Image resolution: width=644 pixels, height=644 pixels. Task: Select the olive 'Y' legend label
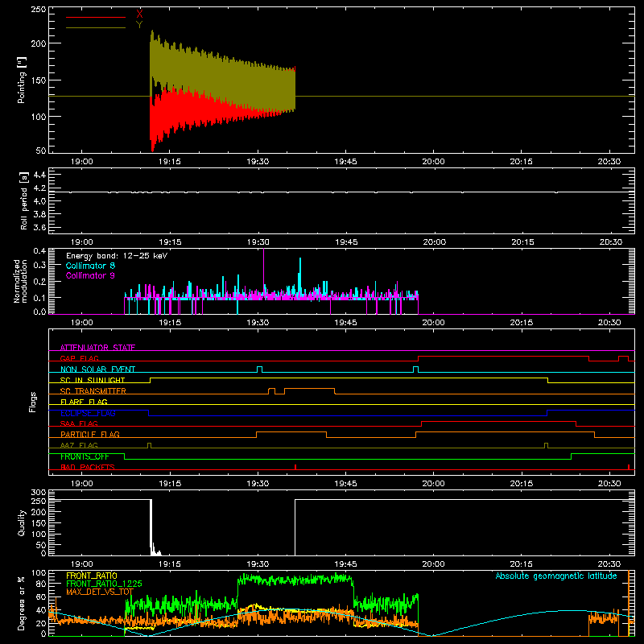click(x=139, y=25)
